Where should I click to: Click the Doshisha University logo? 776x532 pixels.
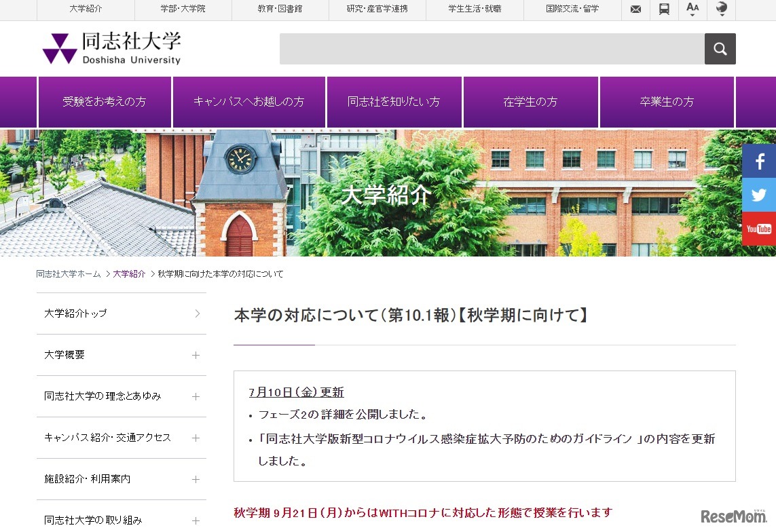(111, 48)
